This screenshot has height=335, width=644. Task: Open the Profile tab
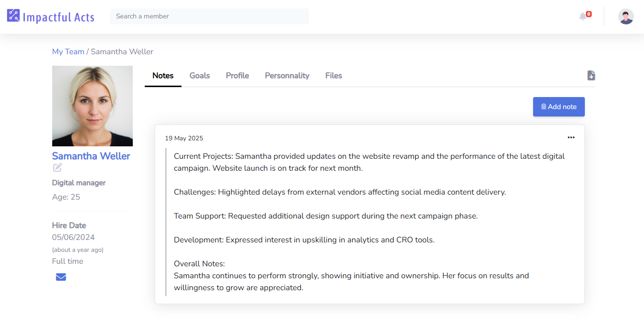(x=237, y=76)
